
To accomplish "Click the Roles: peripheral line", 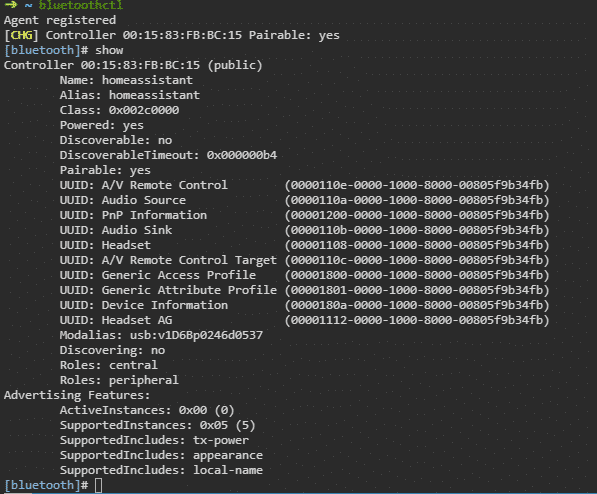I will [119, 380].
